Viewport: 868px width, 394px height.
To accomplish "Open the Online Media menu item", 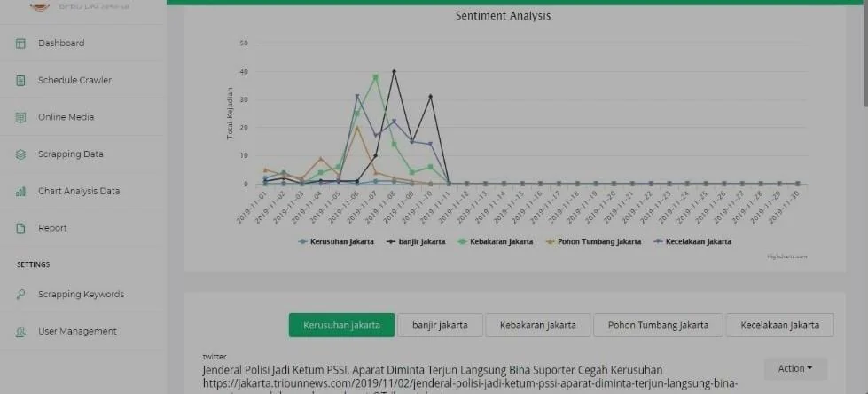I will point(66,117).
